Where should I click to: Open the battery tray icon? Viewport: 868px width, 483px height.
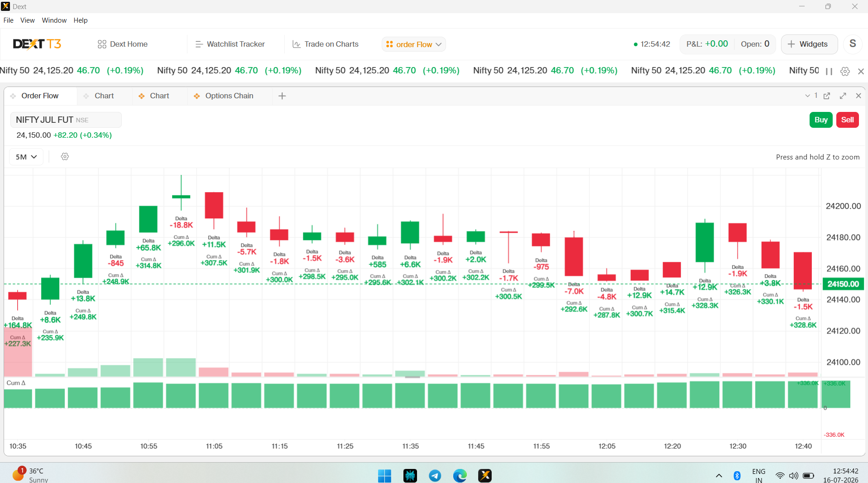coord(809,475)
